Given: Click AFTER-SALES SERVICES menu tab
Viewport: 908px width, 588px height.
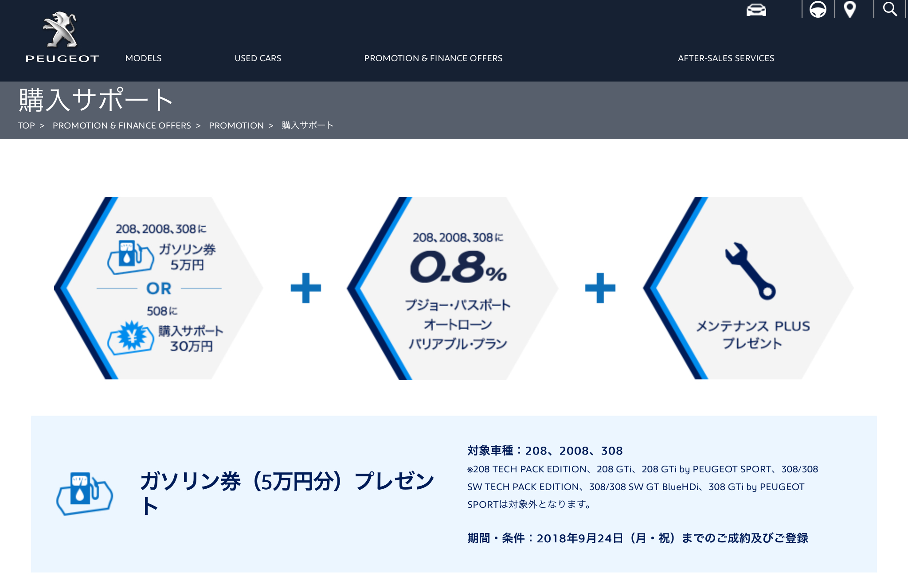Looking at the screenshot, I should pos(726,58).
